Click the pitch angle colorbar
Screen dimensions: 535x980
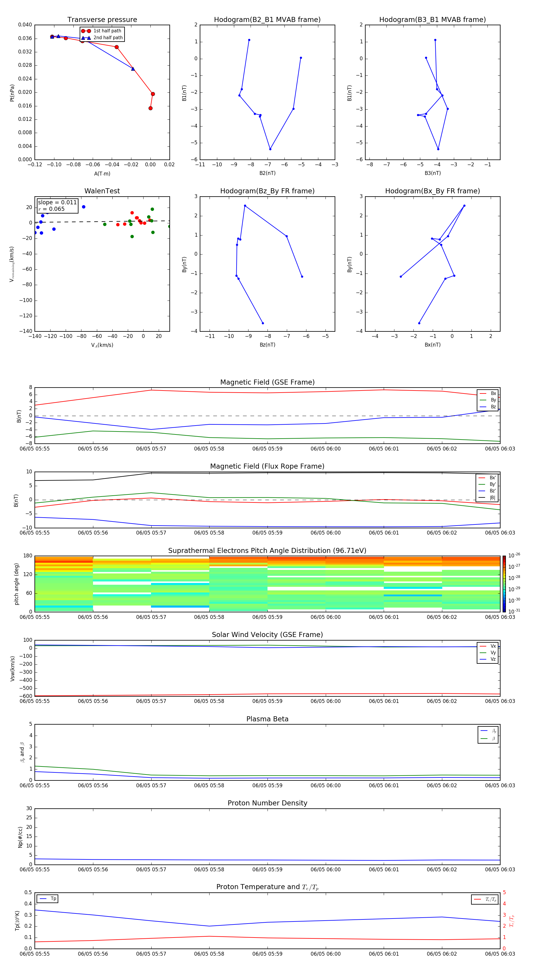[x=504, y=584]
